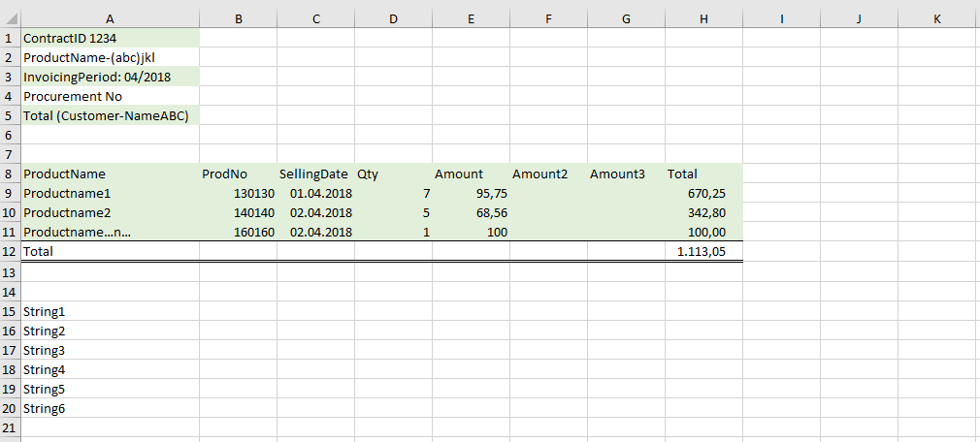Screen dimensions: 980x442
Task: Click product number 140140 cell
Action: (238, 213)
